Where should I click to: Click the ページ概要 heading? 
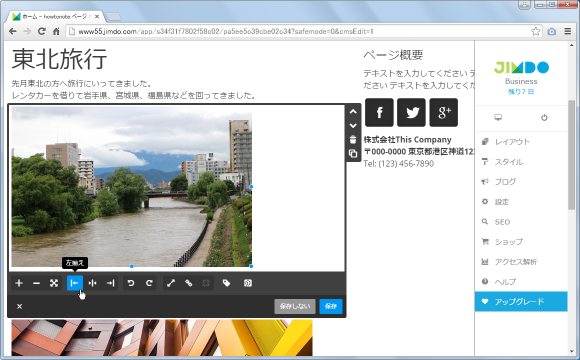pos(393,55)
